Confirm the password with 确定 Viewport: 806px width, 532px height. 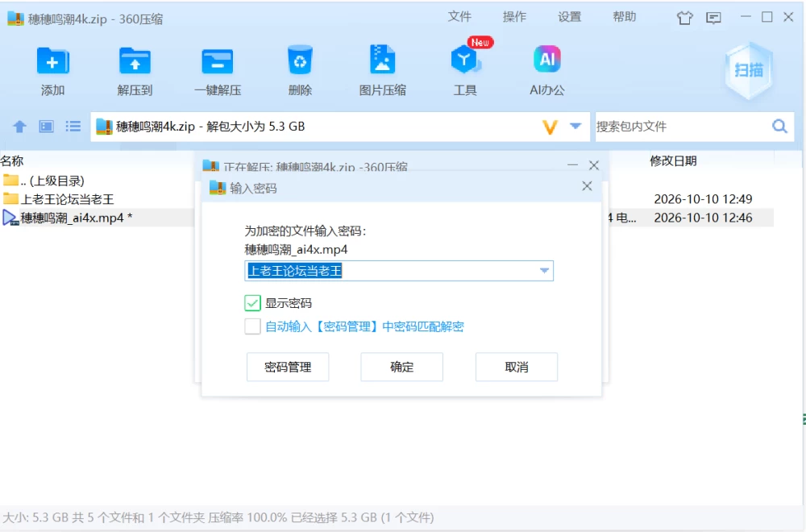coord(401,367)
